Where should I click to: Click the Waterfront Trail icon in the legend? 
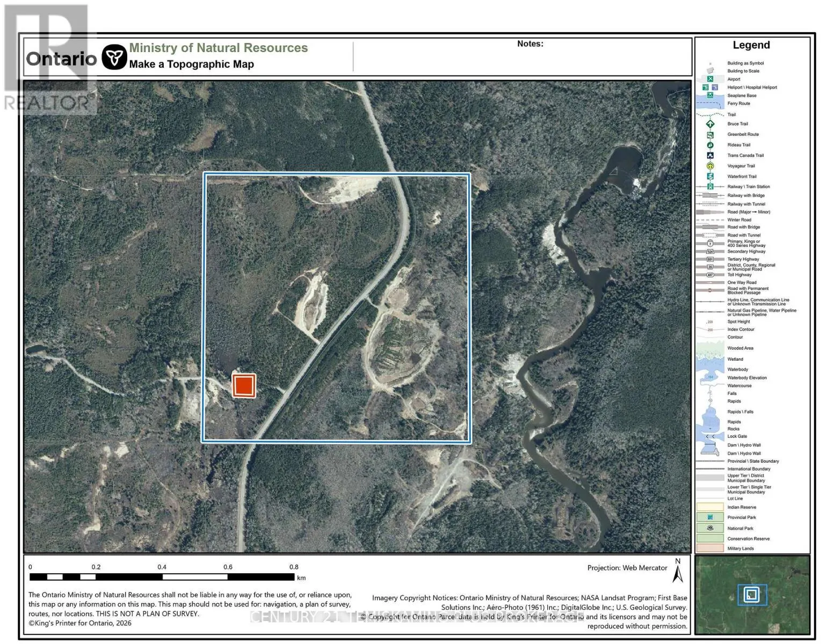click(710, 176)
